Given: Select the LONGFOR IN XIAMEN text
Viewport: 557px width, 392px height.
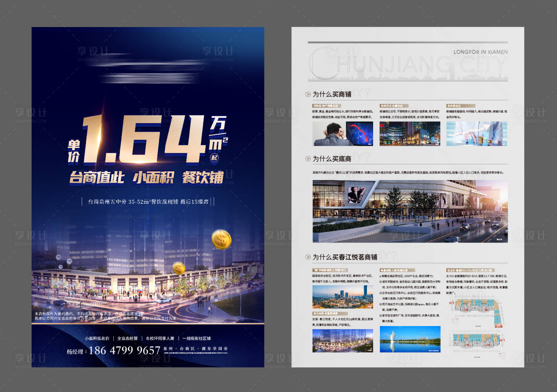Looking at the screenshot, I should click(481, 52).
